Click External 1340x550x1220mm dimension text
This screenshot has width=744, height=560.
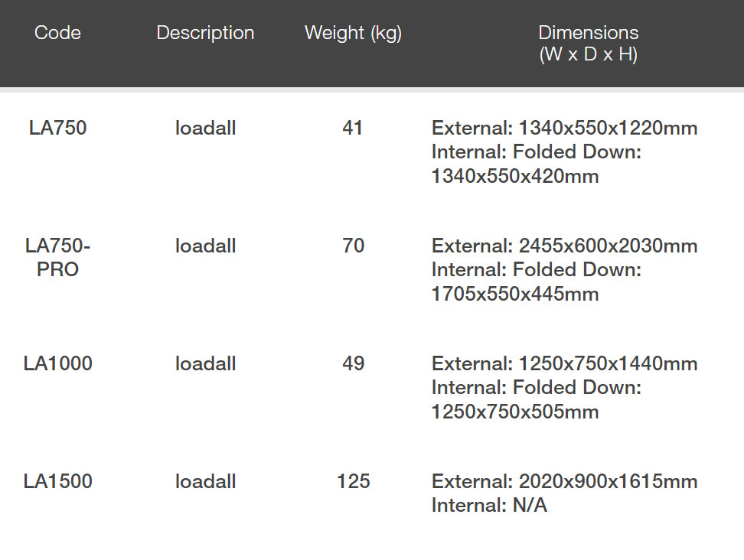tap(564, 128)
